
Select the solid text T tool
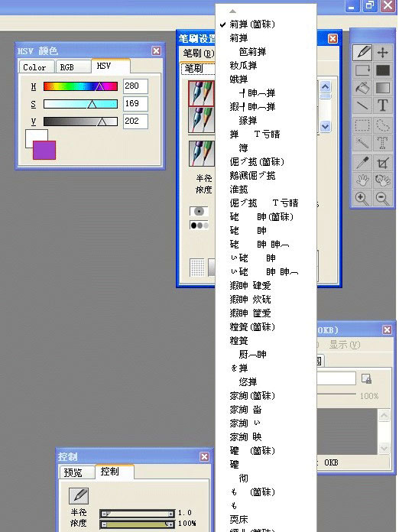tap(383, 105)
